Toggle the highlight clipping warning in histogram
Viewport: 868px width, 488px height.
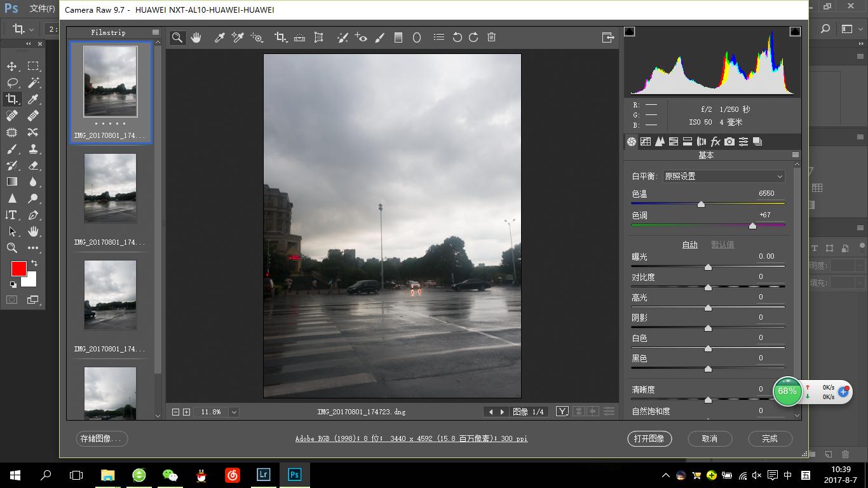795,31
